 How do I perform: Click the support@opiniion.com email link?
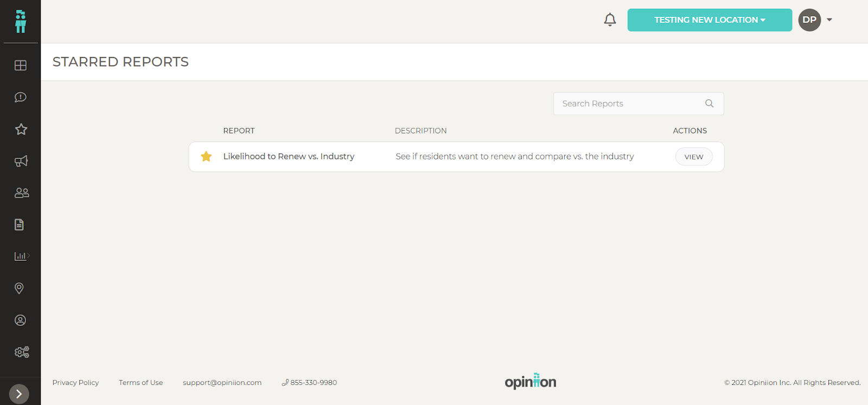pos(222,382)
